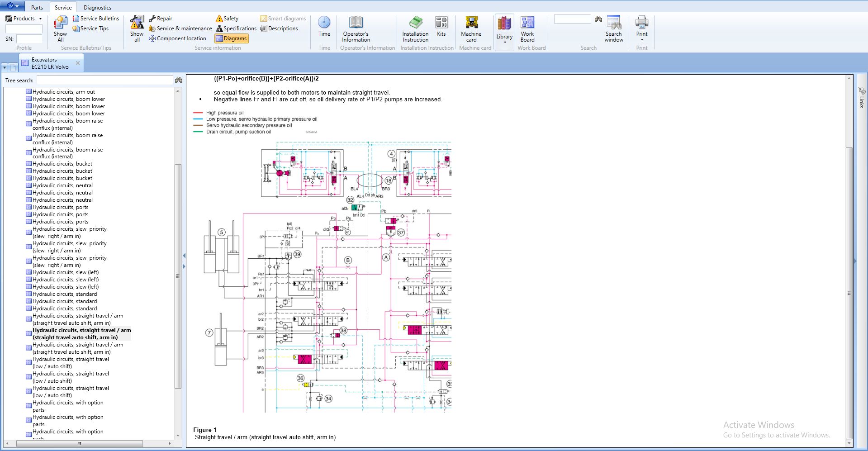
Task: Open the Search window icon
Action: 613,23
